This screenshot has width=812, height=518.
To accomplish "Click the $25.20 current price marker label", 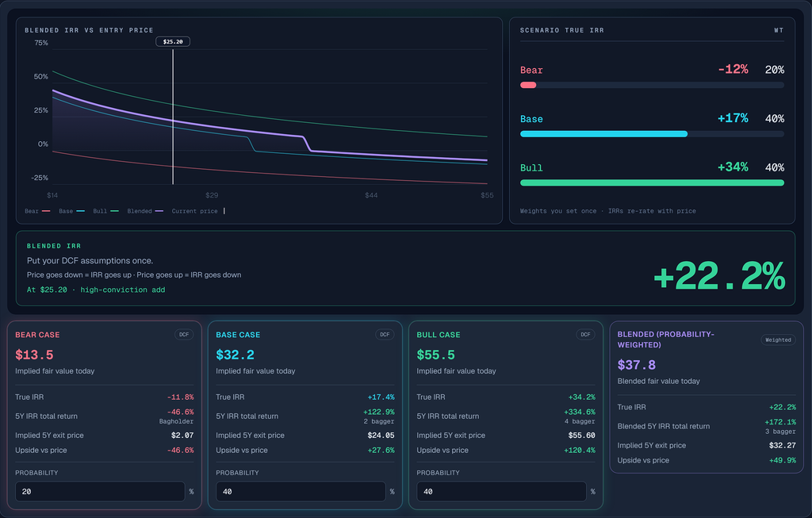I will tap(173, 41).
